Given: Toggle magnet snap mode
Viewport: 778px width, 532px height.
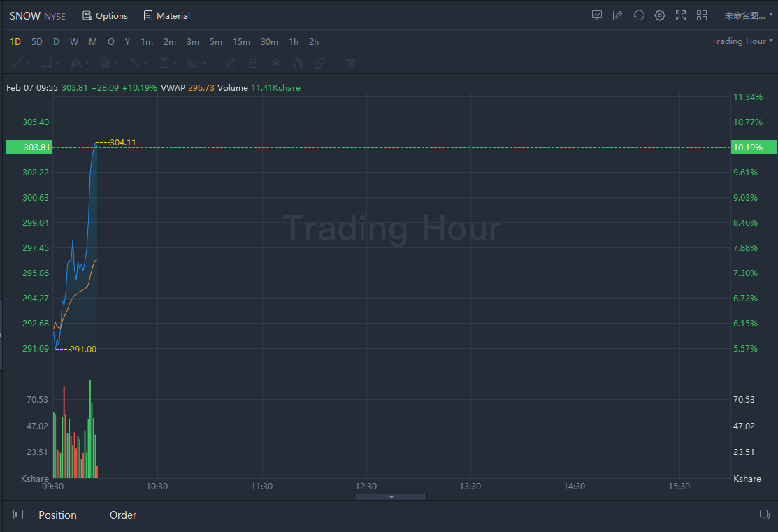Looking at the screenshot, I should (x=298, y=63).
